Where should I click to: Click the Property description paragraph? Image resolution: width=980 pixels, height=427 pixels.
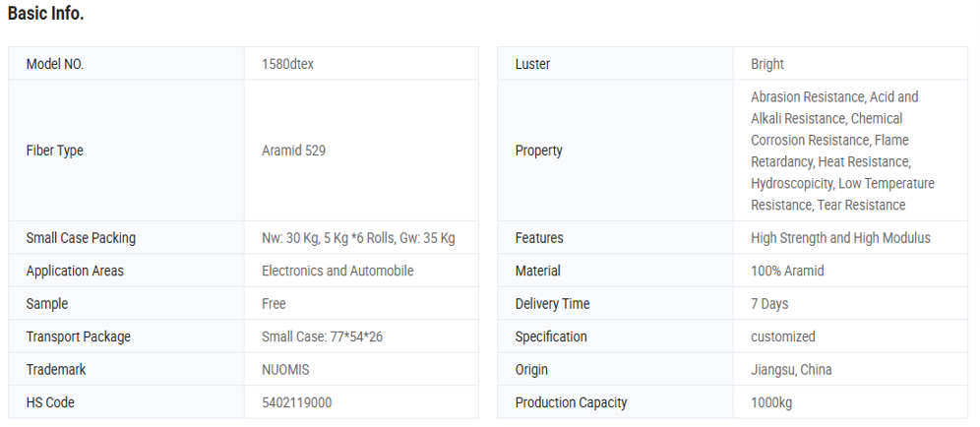tap(841, 151)
